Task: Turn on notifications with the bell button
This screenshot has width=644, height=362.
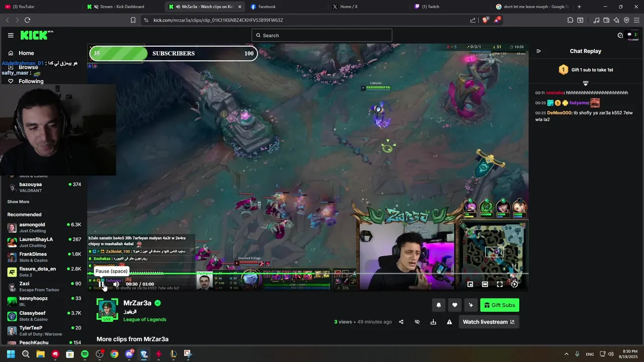Action: pos(438,305)
